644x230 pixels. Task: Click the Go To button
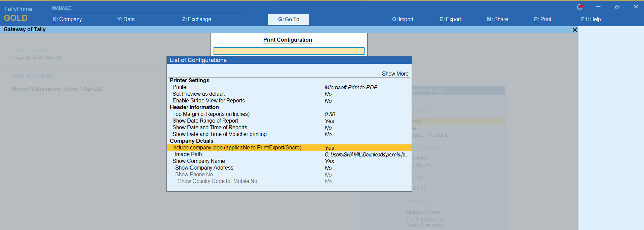(288, 19)
